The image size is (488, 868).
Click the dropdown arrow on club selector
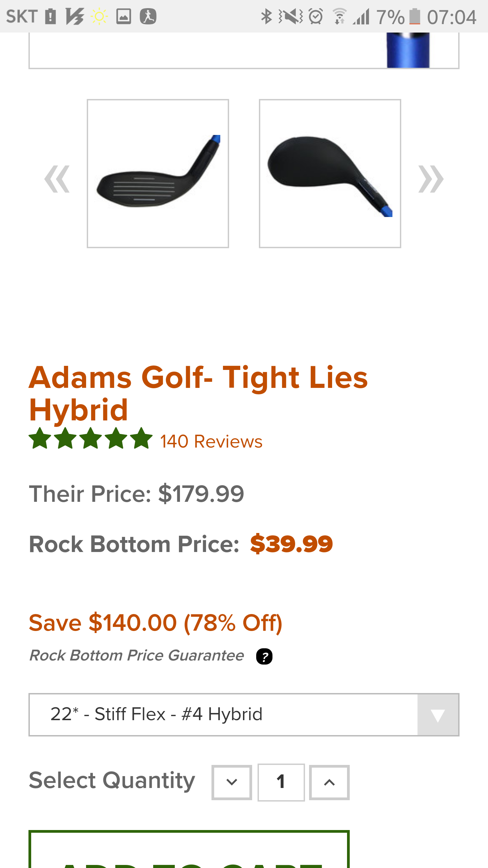(x=438, y=715)
